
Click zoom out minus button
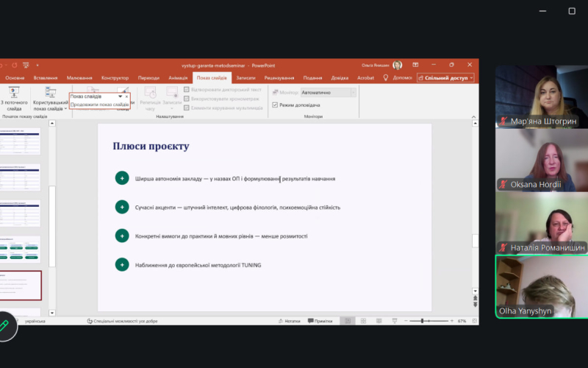pyautogui.click(x=406, y=321)
